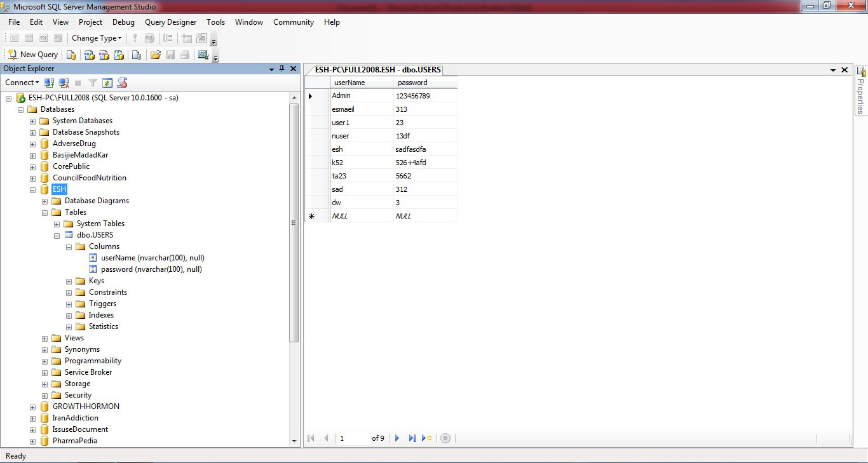Viewport: 868px width, 463px height.
Task: Open Connect dropdown in Object Explorer
Action: [22, 83]
